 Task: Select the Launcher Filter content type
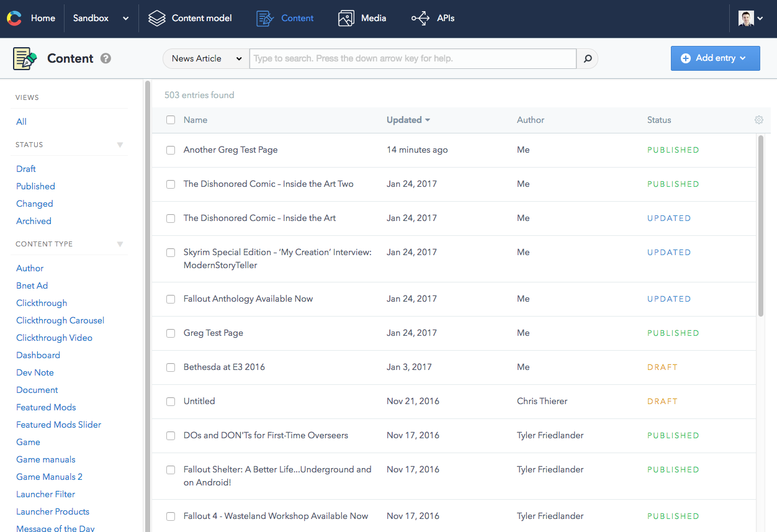(x=46, y=494)
